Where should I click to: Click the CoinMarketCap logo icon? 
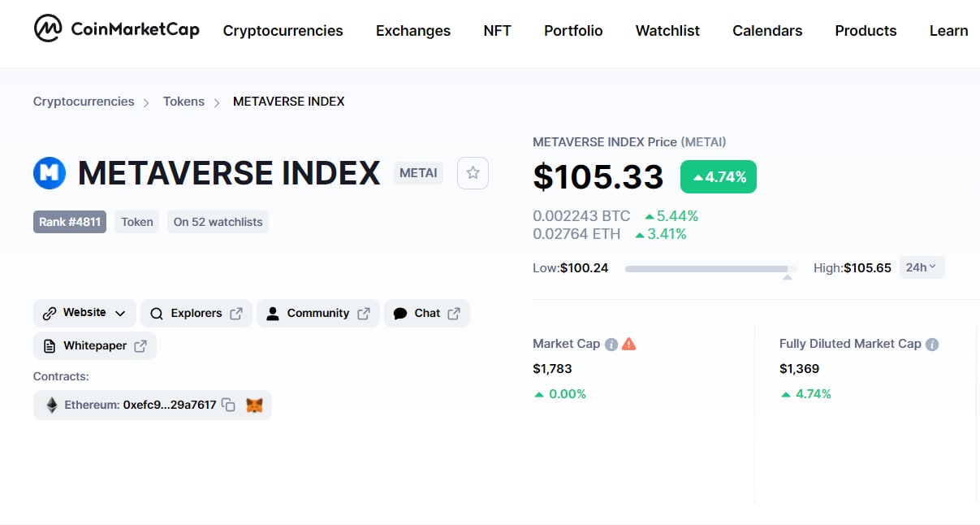point(48,29)
